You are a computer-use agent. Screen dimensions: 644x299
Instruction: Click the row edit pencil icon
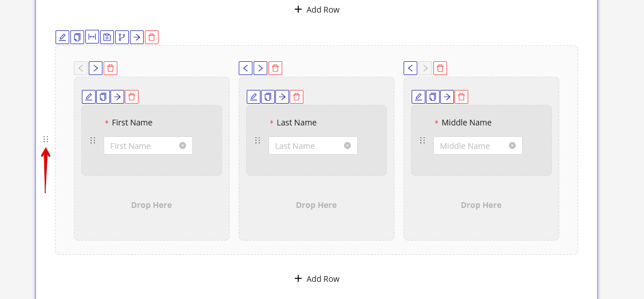pos(62,37)
